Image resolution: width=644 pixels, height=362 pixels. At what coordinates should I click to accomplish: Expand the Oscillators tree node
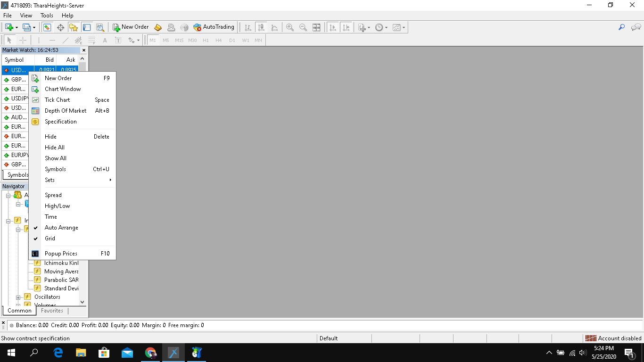click(18, 297)
